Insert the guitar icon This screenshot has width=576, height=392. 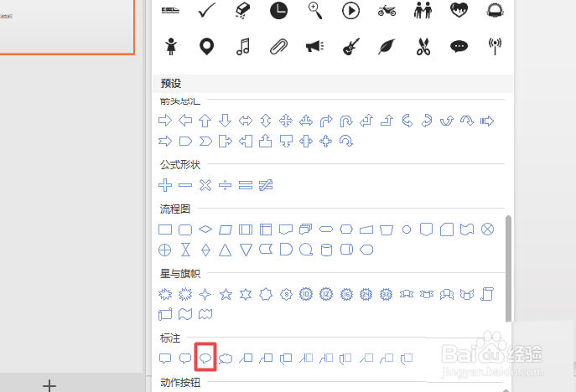350,47
